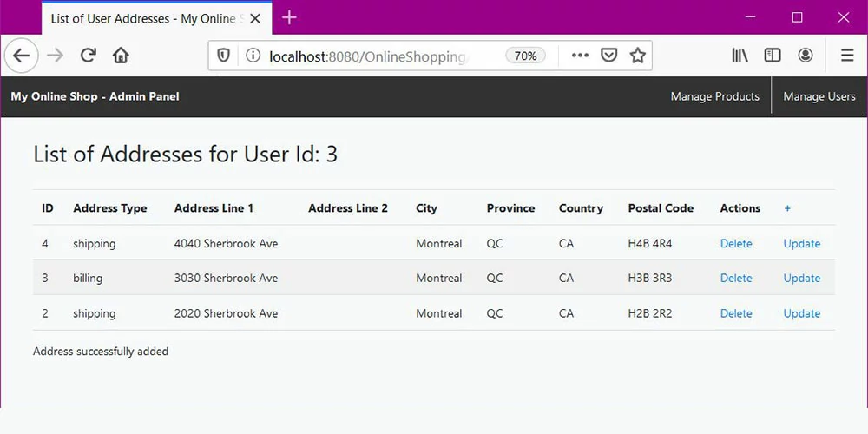Select postal code H3B 3R3
The image size is (868, 434).
coord(650,278)
